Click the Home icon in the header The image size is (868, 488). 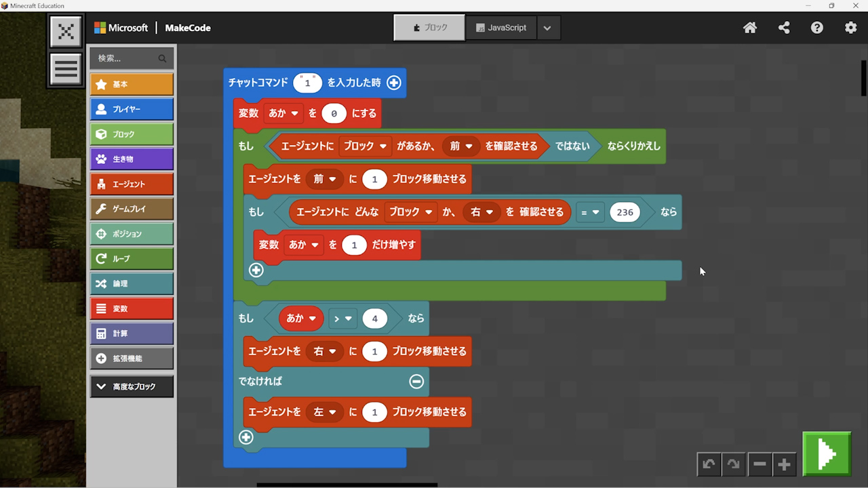(750, 28)
